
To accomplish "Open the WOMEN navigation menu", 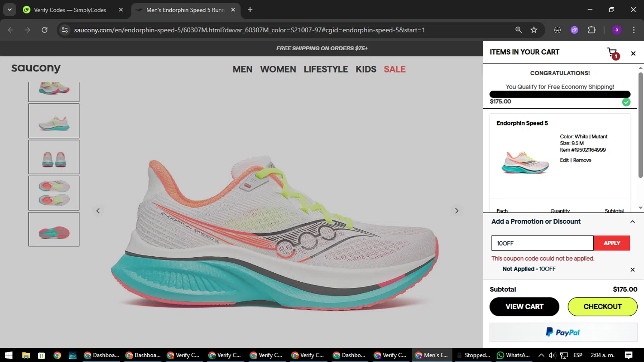I will pos(278,69).
